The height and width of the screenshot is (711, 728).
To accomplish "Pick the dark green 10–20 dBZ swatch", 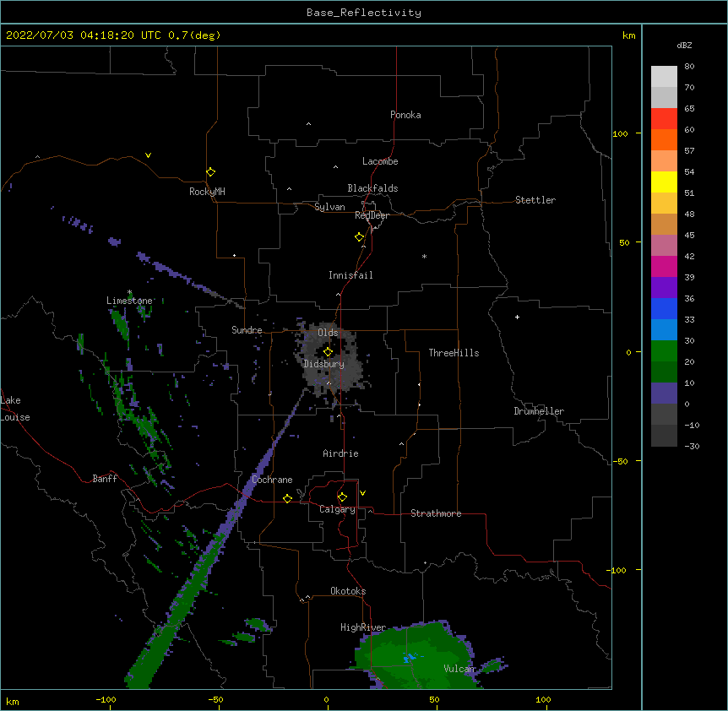I will click(x=664, y=372).
